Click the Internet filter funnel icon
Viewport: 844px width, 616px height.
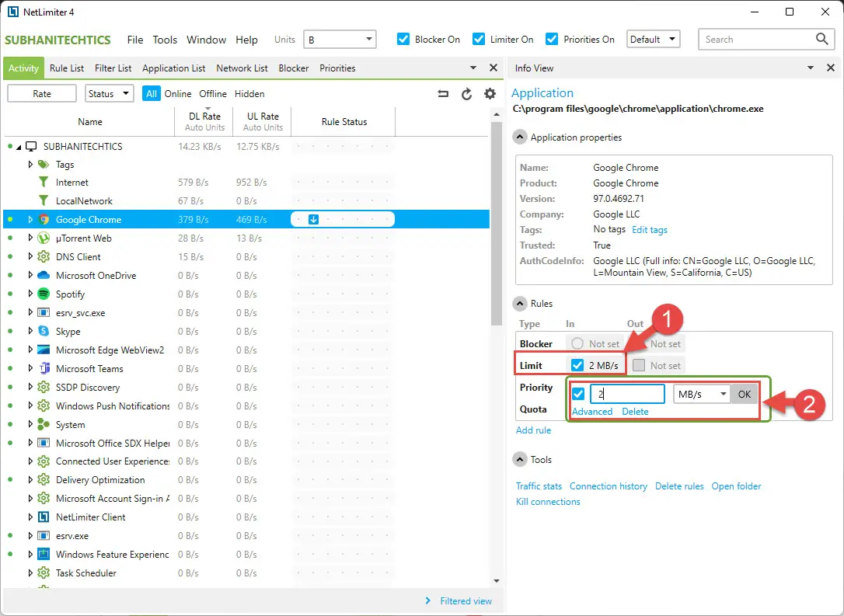(x=44, y=183)
